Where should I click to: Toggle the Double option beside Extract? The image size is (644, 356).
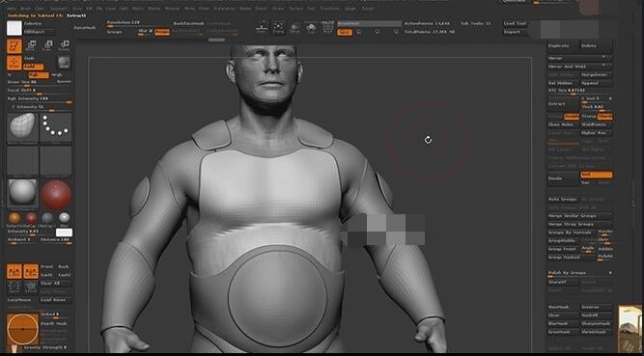point(571,117)
